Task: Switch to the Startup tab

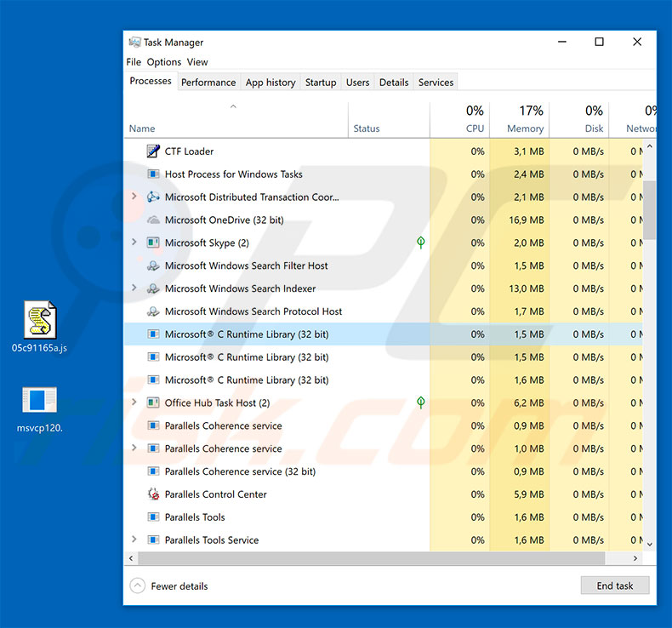Action: pos(321,83)
